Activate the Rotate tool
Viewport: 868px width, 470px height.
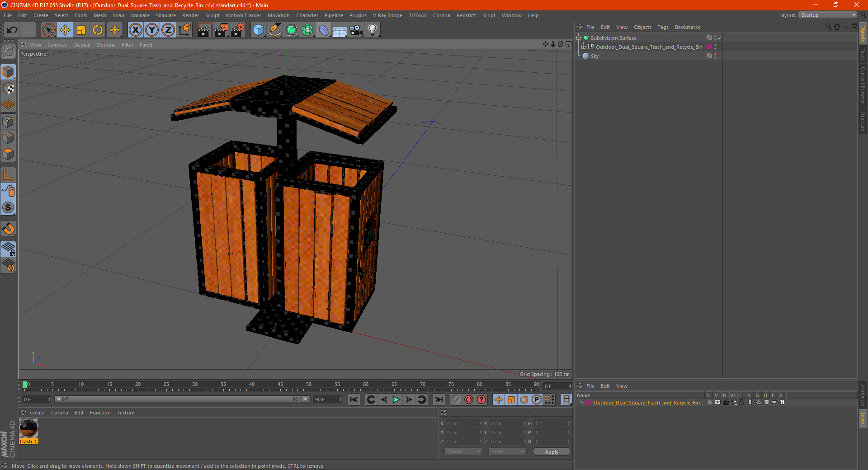[x=98, y=30]
